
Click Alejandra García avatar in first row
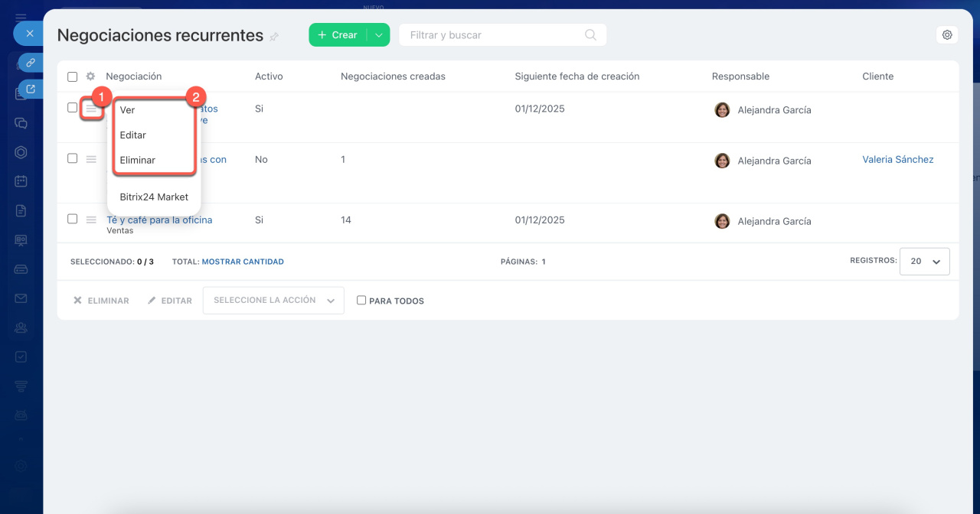[722, 110]
